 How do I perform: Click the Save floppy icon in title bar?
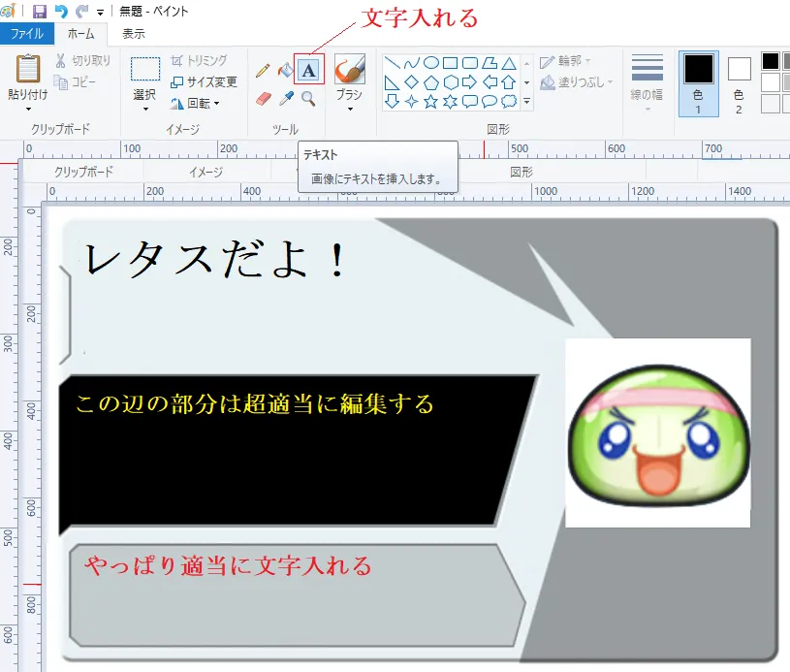pos(40,11)
